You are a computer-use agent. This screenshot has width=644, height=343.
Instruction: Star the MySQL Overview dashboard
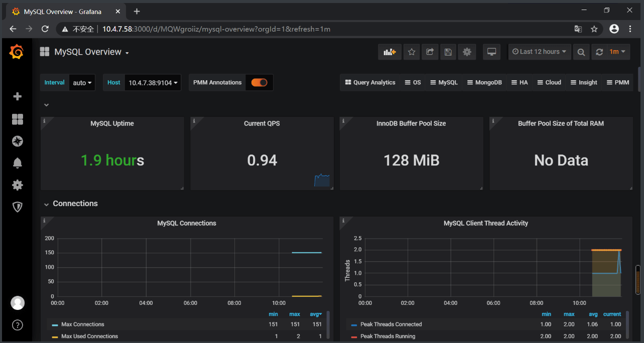[412, 52]
